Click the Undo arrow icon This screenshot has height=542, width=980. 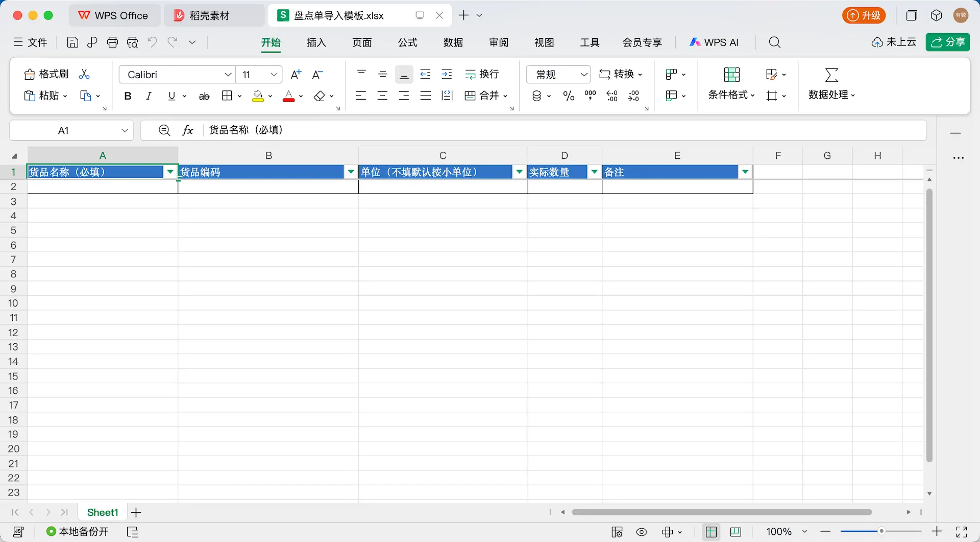(x=152, y=42)
